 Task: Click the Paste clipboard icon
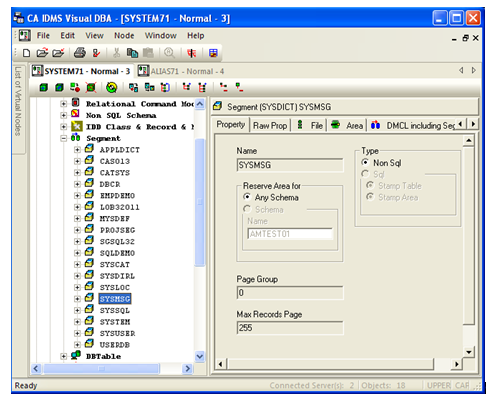coord(148,53)
